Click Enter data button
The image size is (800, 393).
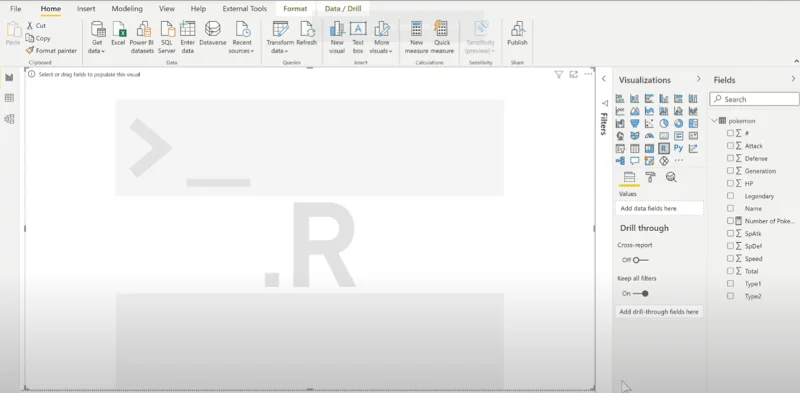click(188, 38)
